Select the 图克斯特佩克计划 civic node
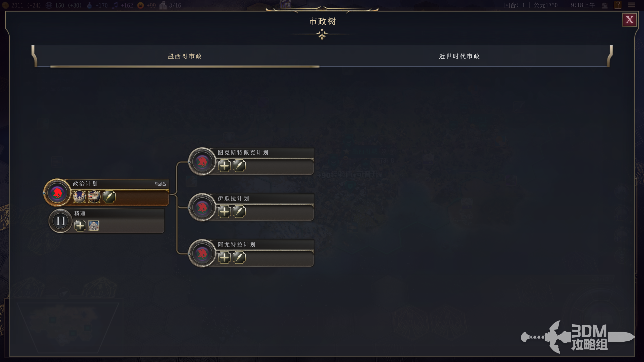The width and height of the screenshot is (644, 362). click(251, 161)
